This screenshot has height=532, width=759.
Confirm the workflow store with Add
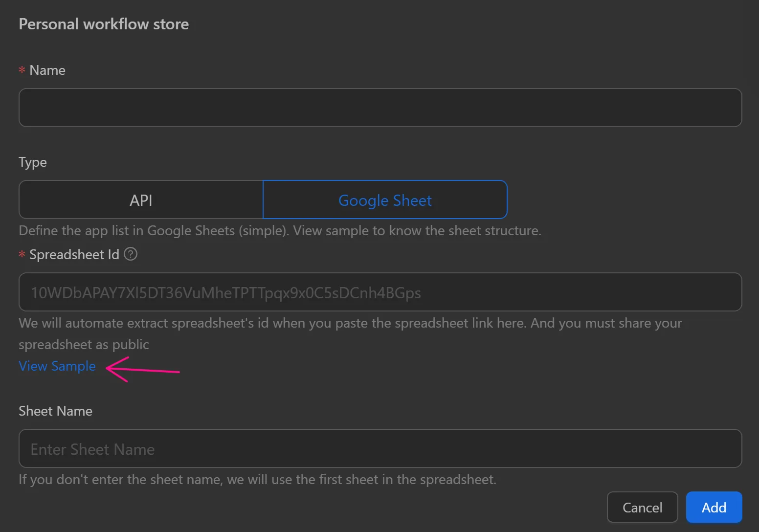714,507
